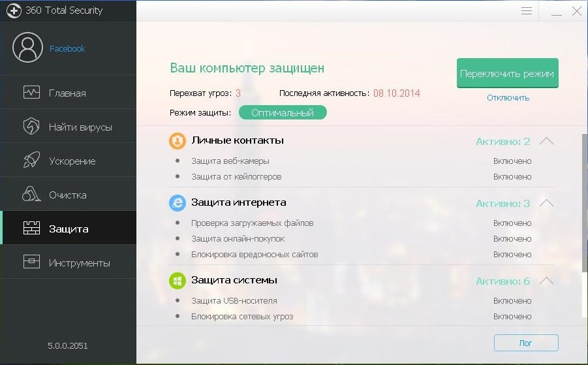588x365 pixels.
Task: Toggle Включено status for Защита от кейлоггеров
Action: click(512, 177)
